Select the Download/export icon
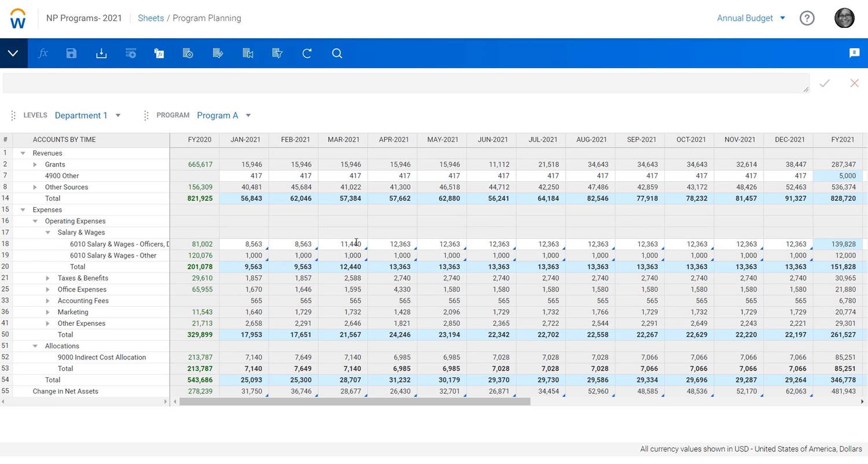The height and width of the screenshot is (464, 868). (x=101, y=53)
